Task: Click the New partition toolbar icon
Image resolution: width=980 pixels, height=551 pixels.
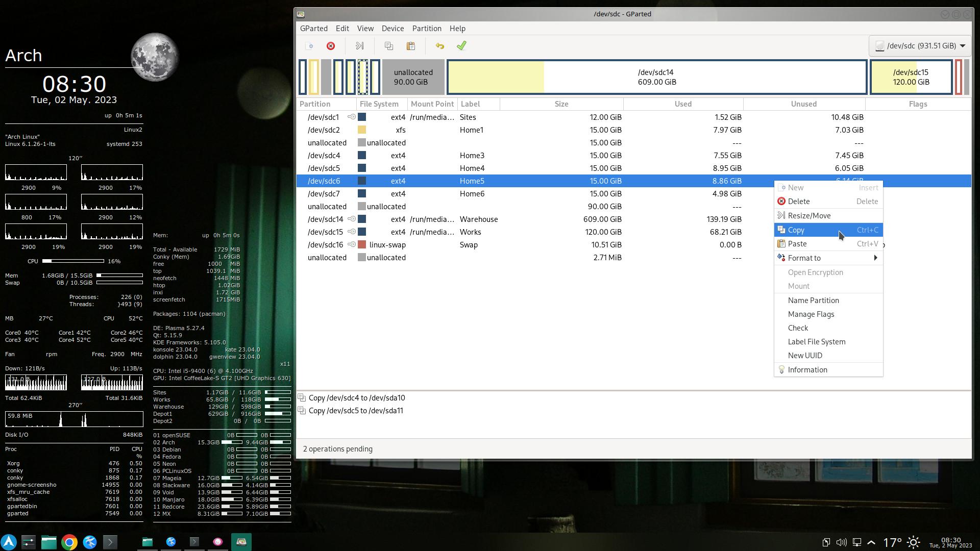Action: point(309,46)
